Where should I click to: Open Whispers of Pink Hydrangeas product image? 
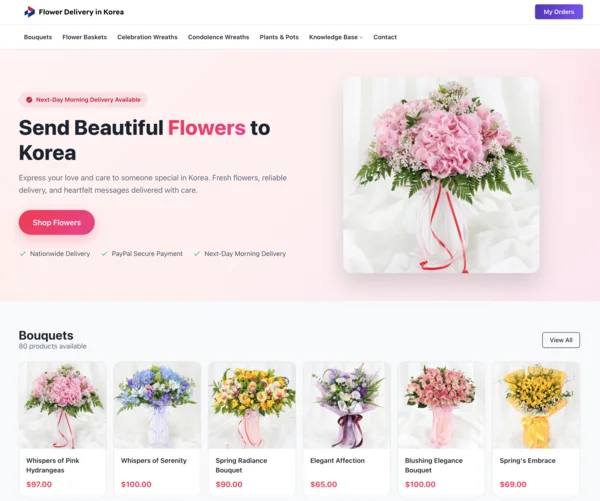point(62,405)
